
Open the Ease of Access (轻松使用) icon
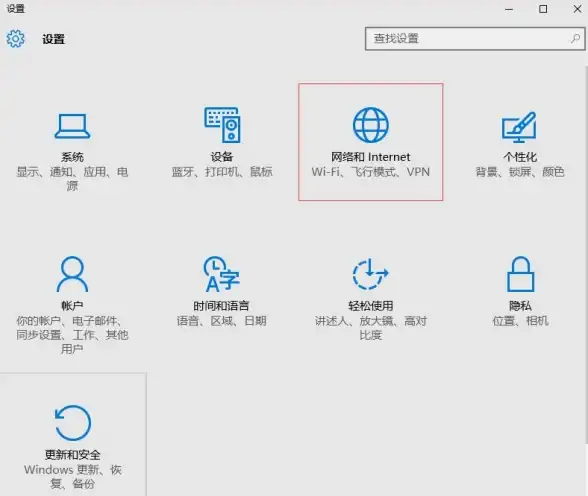370,274
